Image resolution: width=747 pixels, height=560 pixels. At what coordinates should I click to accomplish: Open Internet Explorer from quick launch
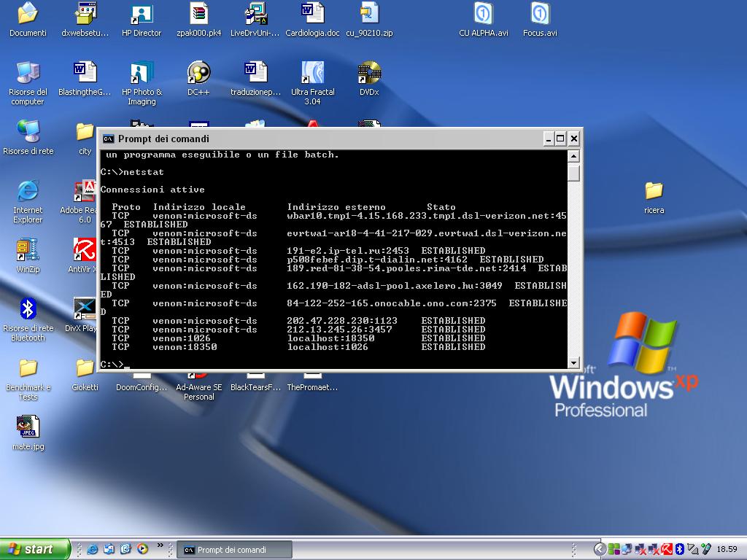click(x=93, y=549)
